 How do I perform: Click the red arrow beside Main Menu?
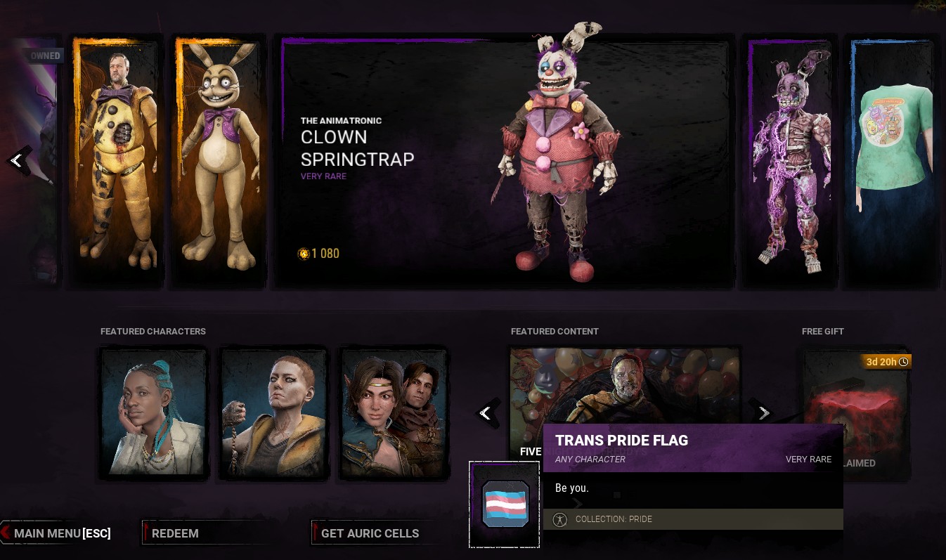(6, 533)
